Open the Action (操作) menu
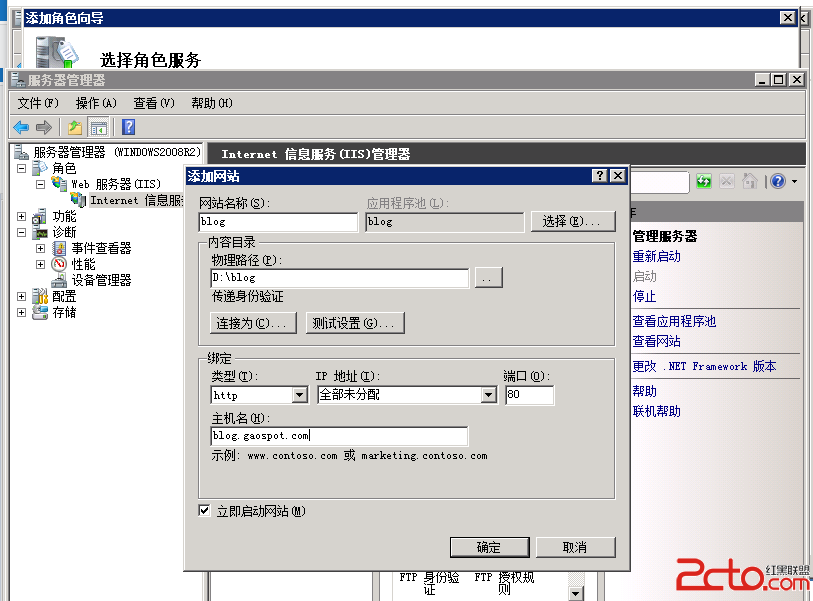Screen dimensions: 813x601 coord(96,103)
